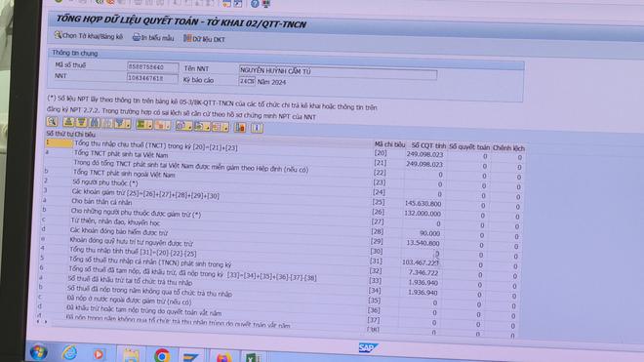The height and width of the screenshot is (362, 644).
Task: Click 'Chọn Tờ khai/Bảng kê' button
Action: coord(88,36)
